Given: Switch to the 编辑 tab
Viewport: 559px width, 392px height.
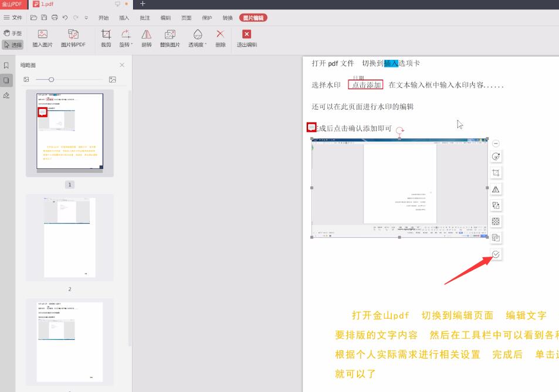Looking at the screenshot, I should (x=165, y=18).
